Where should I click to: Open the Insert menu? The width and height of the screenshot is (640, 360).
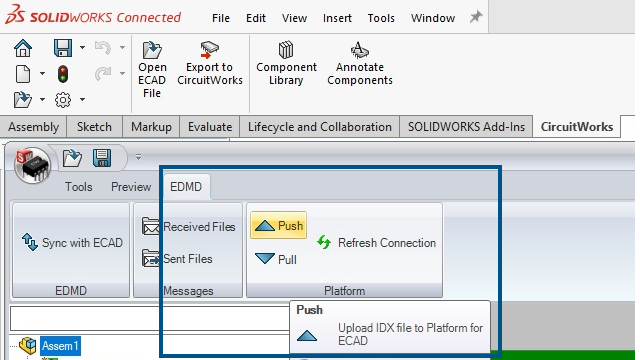[337, 18]
